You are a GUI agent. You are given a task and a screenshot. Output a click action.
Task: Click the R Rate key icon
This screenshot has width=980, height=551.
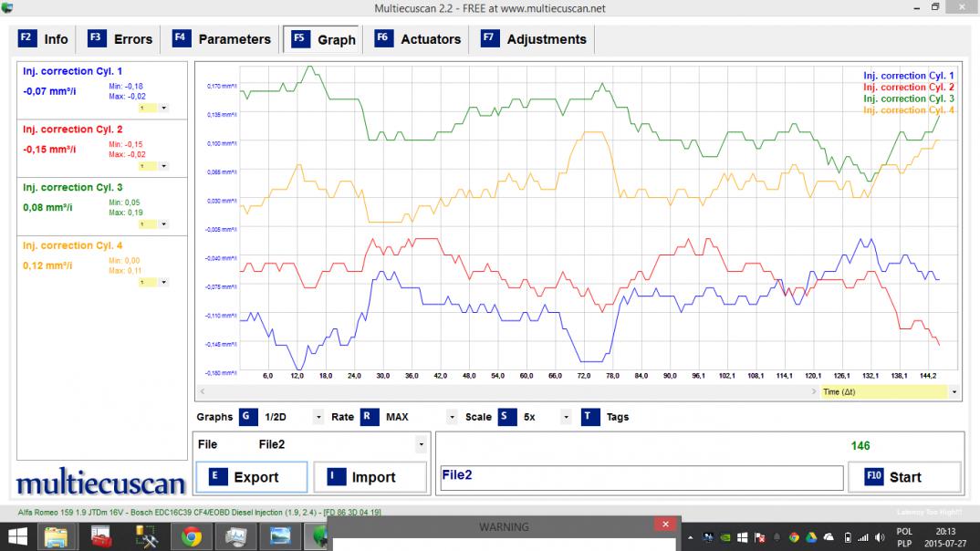(370, 417)
